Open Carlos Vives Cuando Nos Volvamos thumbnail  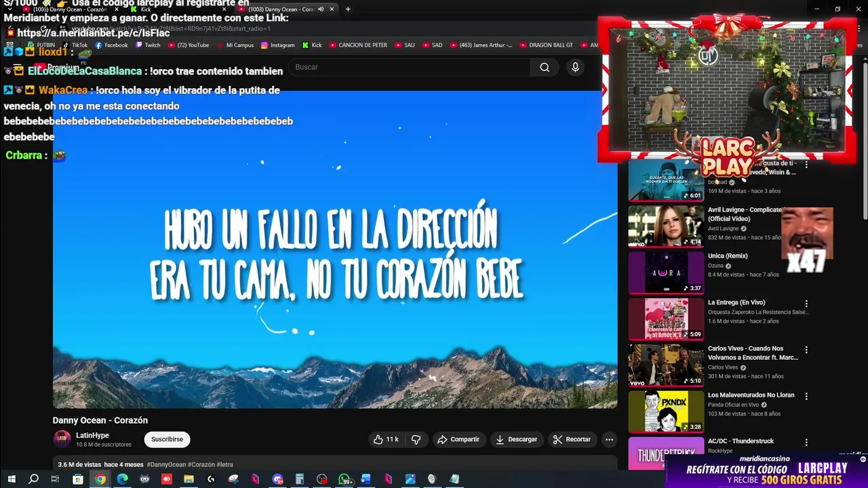(666, 365)
